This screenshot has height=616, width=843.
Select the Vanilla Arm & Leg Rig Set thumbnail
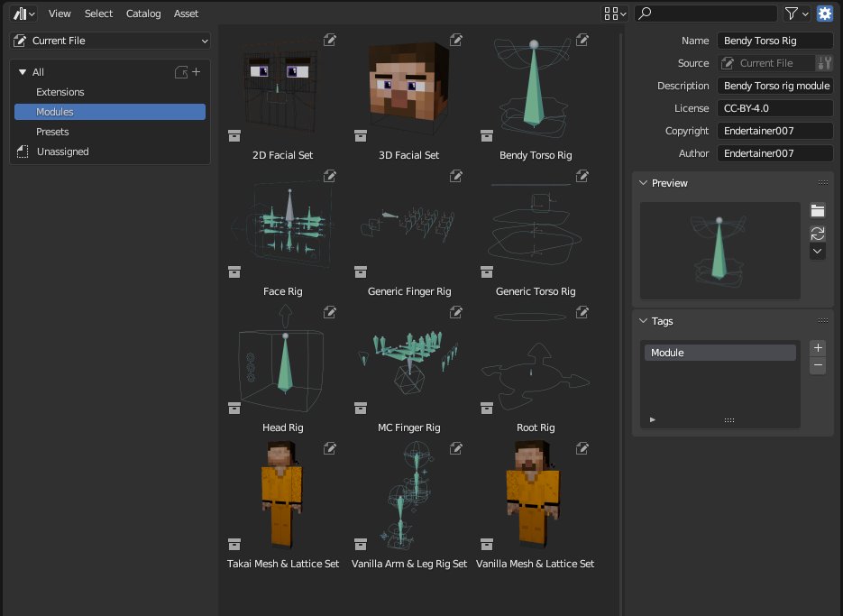point(409,496)
